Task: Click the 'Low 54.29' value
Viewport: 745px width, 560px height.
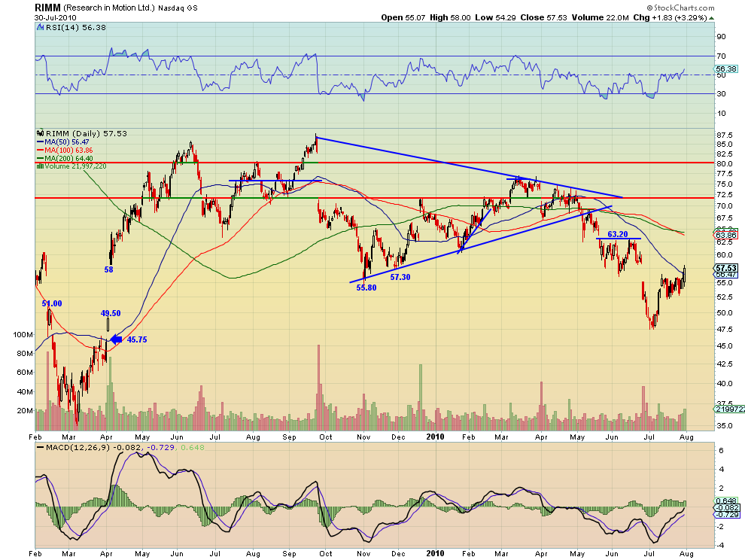Action: point(495,17)
